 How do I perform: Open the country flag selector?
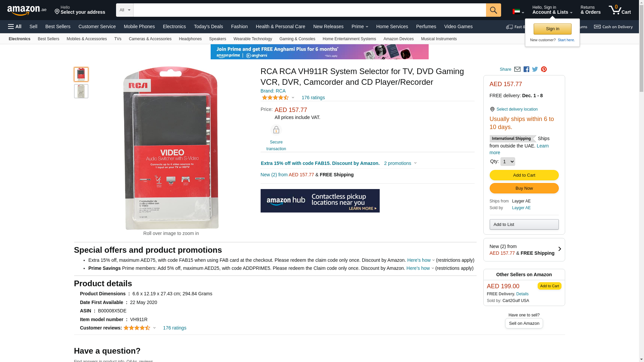coord(518,12)
